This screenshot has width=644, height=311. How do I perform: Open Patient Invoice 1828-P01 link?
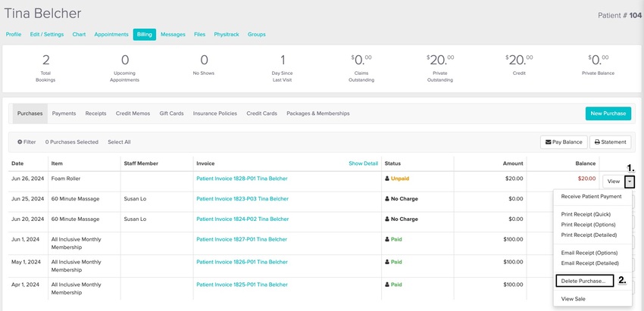(x=242, y=179)
